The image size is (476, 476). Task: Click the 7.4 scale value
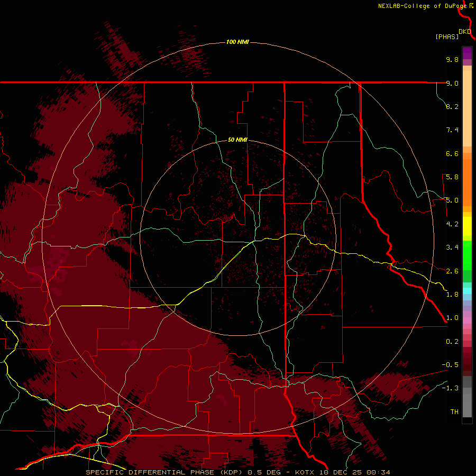click(x=452, y=130)
